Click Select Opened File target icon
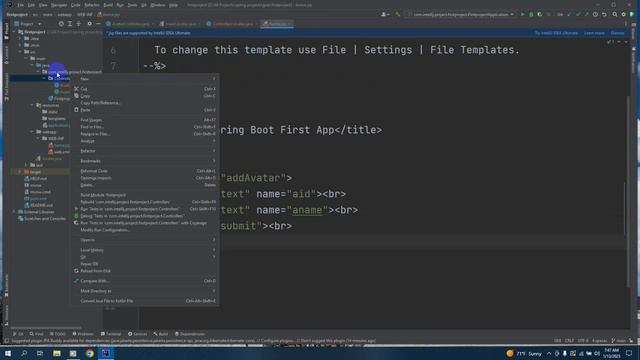Screen dimensions: 640x360 (x=61, y=24)
